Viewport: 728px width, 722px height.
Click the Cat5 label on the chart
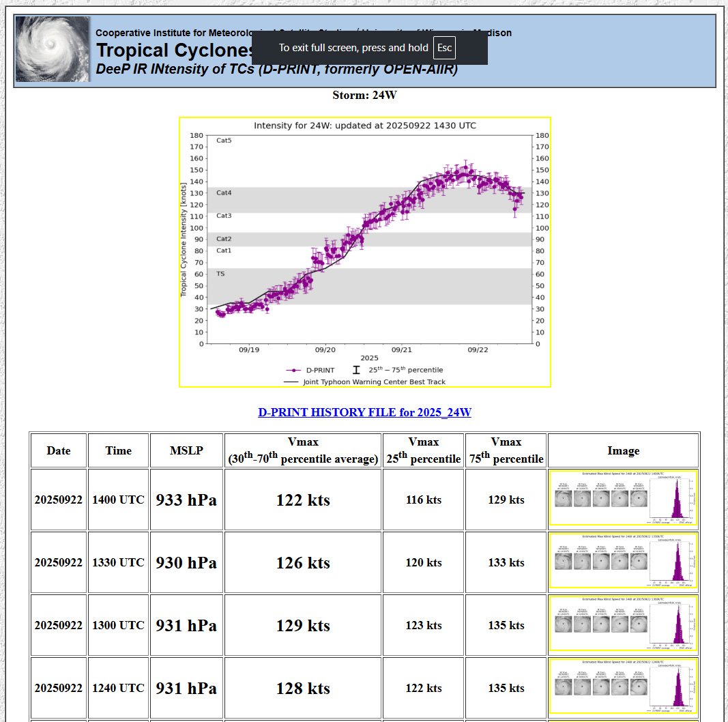click(224, 141)
